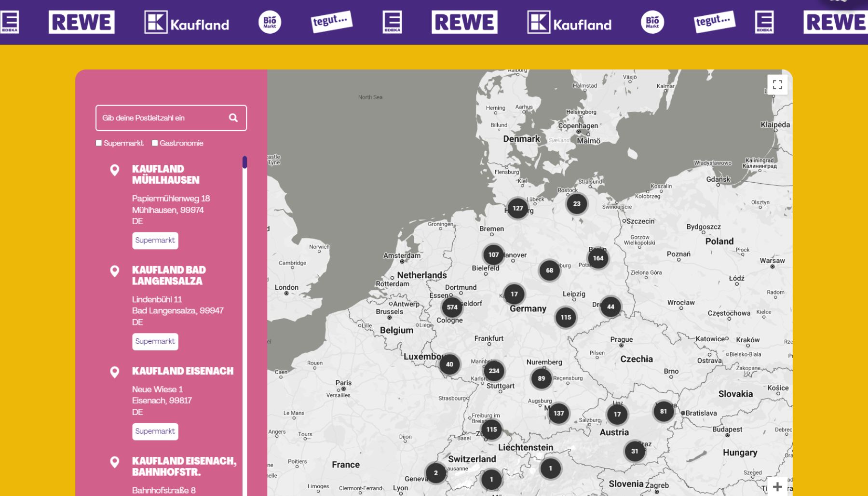This screenshot has width=868, height=496.
Task: Click Supermarkt tag under Kaufland Mühlhausen
Action: (155, 241)
